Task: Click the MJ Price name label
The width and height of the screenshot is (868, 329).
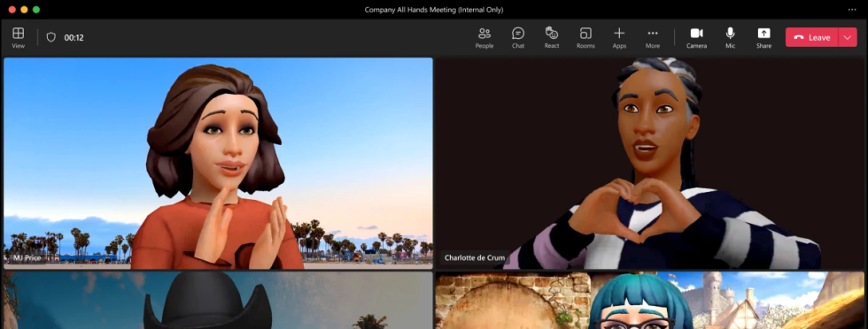Action: [27, 258]
